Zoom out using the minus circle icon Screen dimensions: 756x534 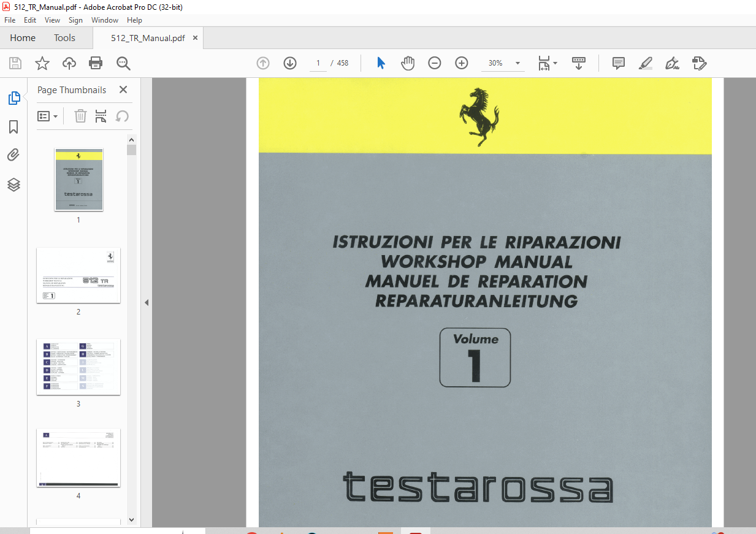pyautogui.click(x=435, y=63)
